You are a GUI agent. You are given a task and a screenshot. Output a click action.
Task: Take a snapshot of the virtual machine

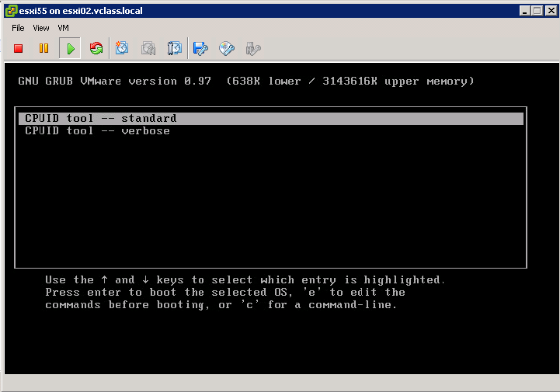click(122, 48)
